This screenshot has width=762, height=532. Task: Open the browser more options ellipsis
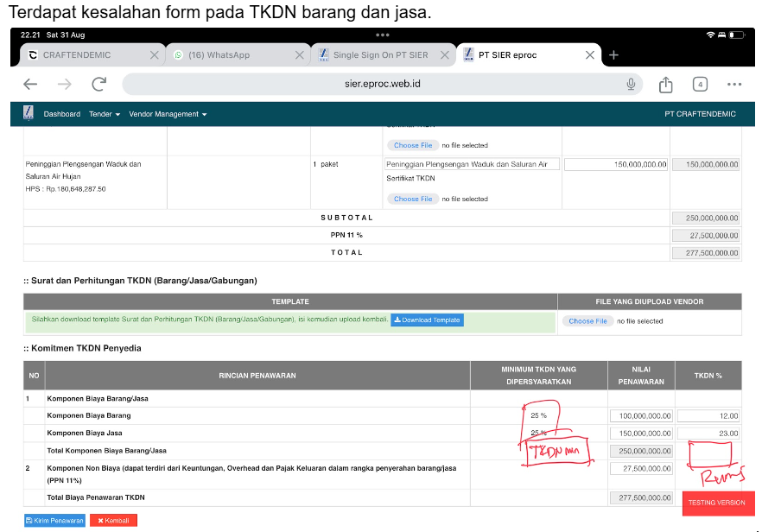[734, 84]
